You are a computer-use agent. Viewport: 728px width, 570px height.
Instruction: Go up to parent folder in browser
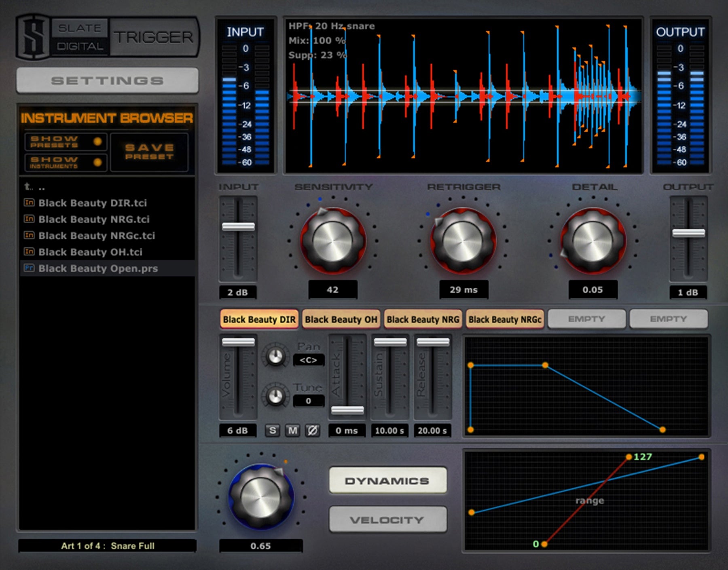click(x=34, y=187)
